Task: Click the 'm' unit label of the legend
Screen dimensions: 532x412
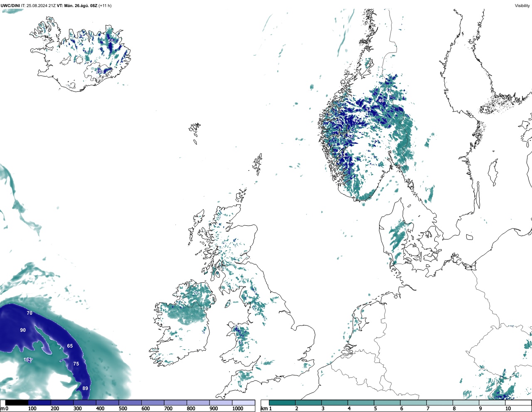Action: click(2, 409)
